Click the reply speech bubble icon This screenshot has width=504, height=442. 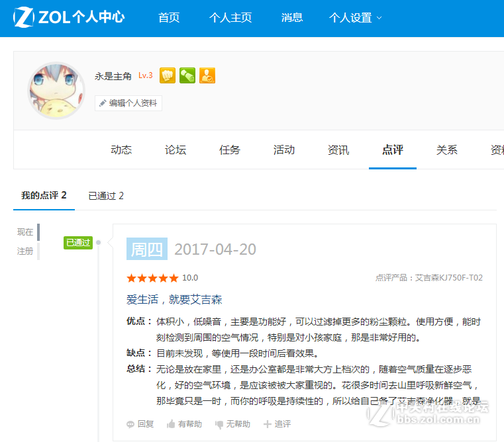(130, 424)
